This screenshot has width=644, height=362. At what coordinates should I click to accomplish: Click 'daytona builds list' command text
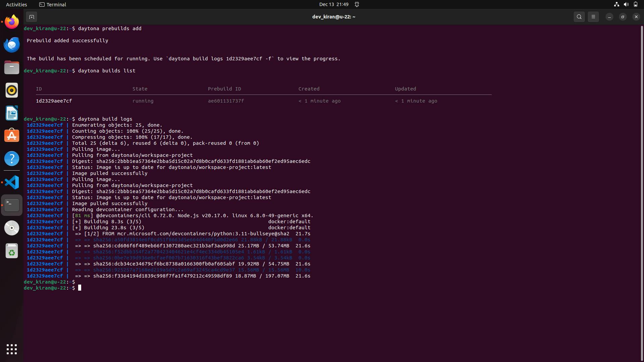pos(107,71)
